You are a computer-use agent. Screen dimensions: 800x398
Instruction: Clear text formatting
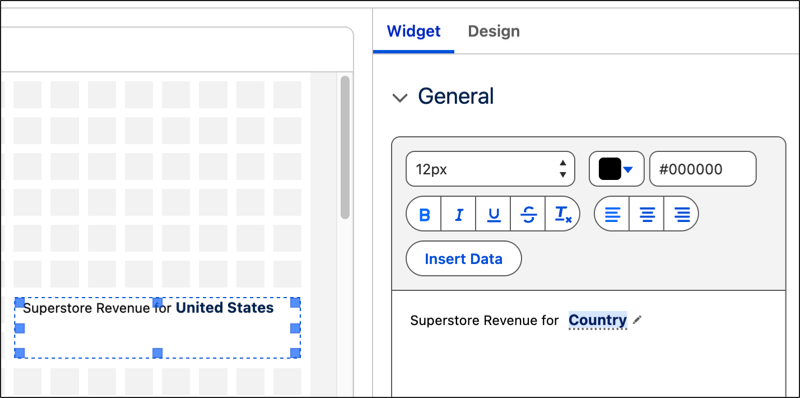click(x=563, y=215)
